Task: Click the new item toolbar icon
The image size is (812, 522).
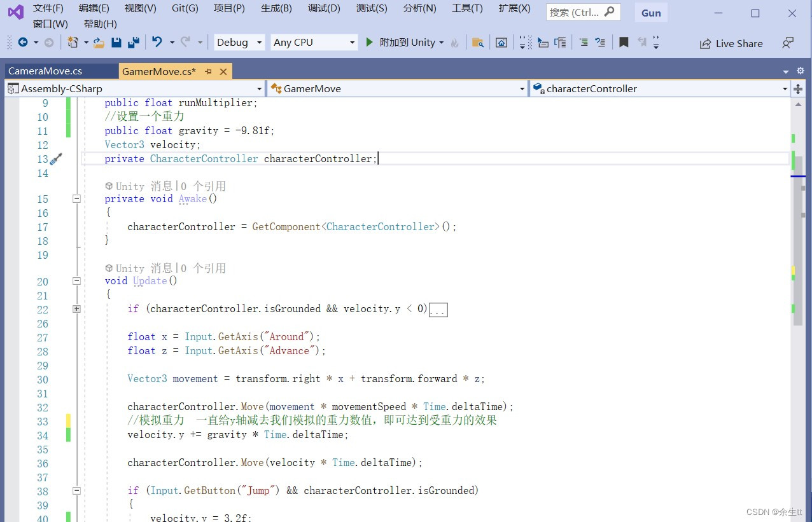Action: point(73,43)
